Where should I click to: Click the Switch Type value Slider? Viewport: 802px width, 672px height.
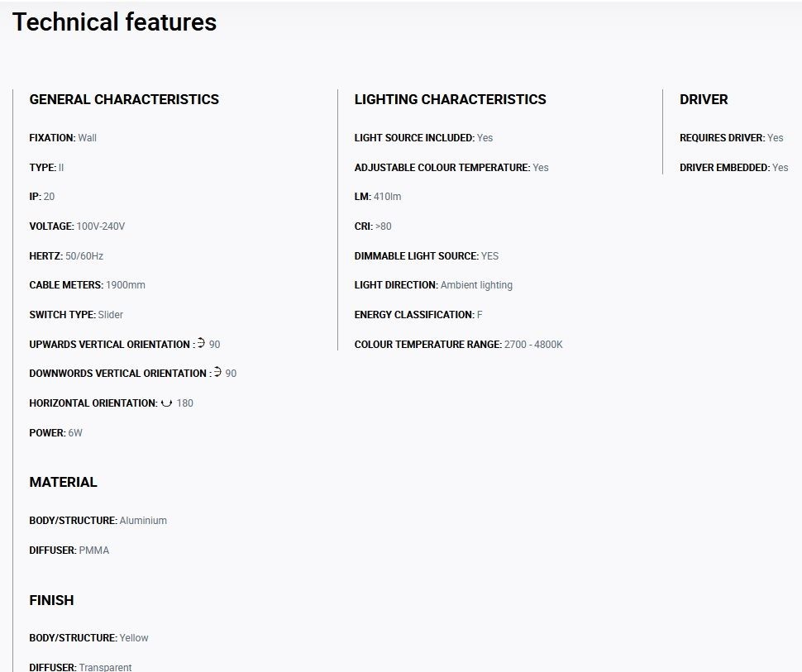pyautogui.click(x=111, y=315)
